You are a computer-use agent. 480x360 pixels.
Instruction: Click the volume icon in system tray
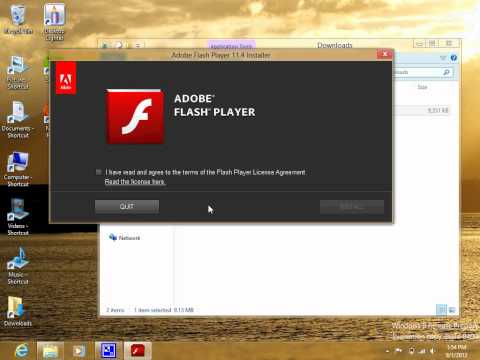[x=433, y=351]
